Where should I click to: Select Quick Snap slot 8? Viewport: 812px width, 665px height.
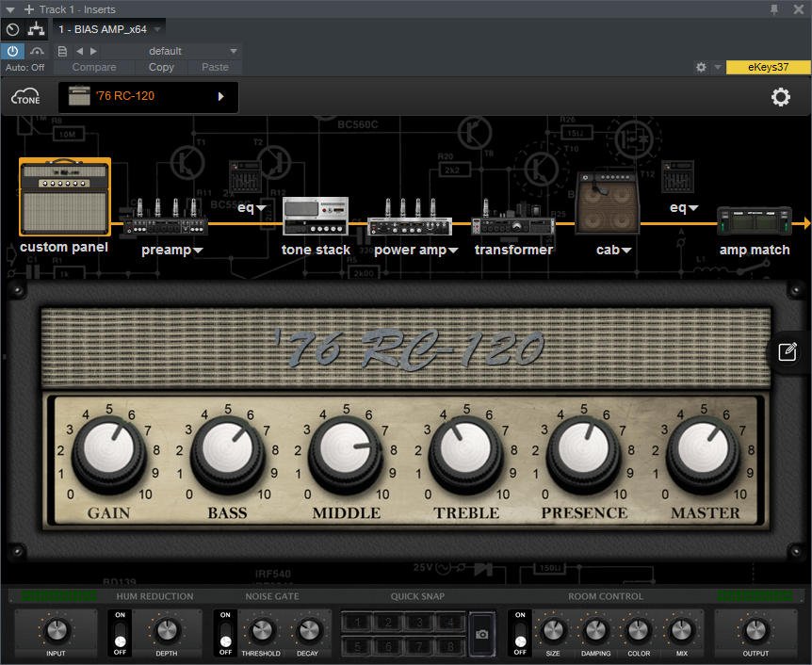coord(450,646)
